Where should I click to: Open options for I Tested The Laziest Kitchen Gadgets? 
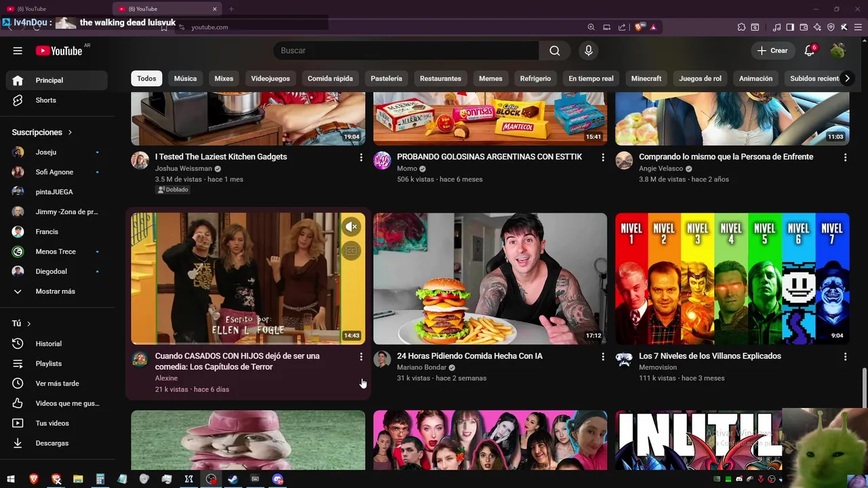[361, 157]
